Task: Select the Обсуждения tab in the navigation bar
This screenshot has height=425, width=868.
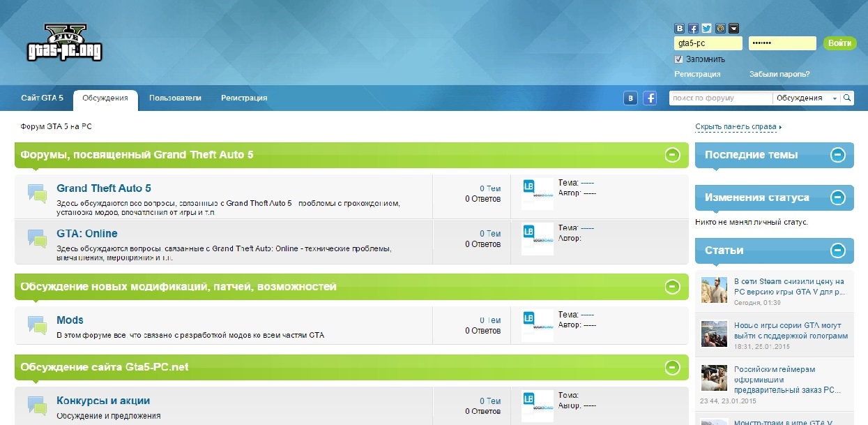Action: [x=105, y=98]
